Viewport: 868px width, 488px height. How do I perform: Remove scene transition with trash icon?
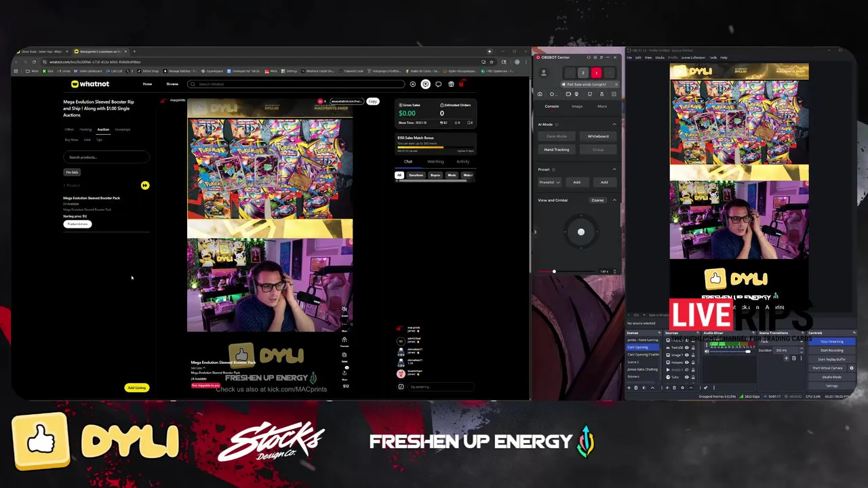pos(794,359)
